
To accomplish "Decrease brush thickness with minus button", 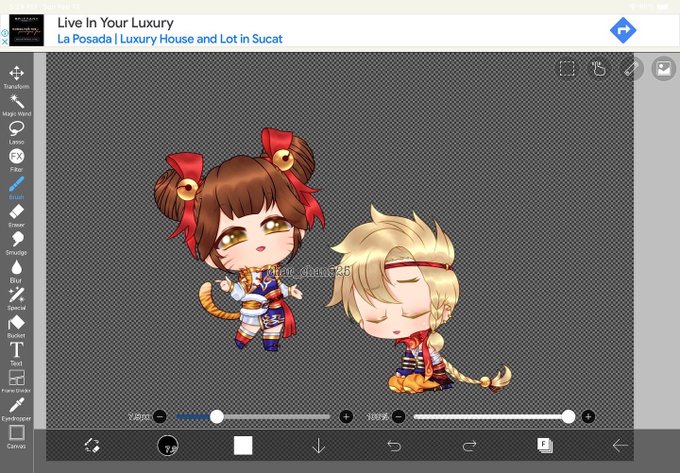I will [160, 417].
